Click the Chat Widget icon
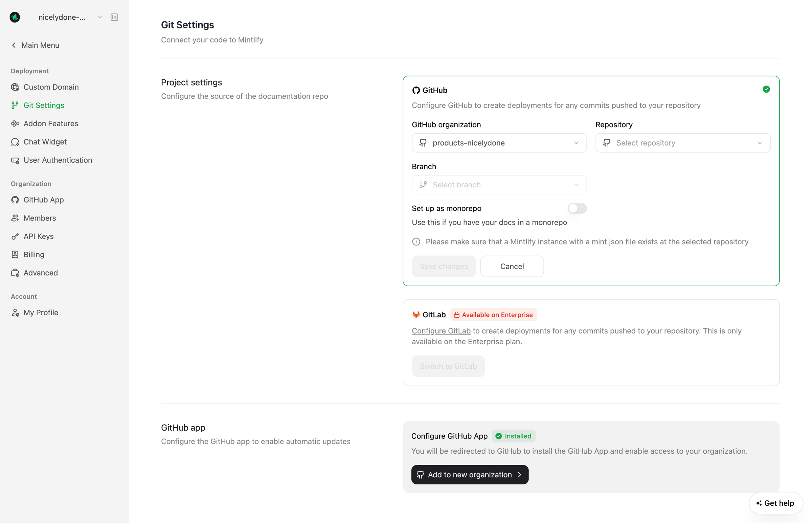 15,142
